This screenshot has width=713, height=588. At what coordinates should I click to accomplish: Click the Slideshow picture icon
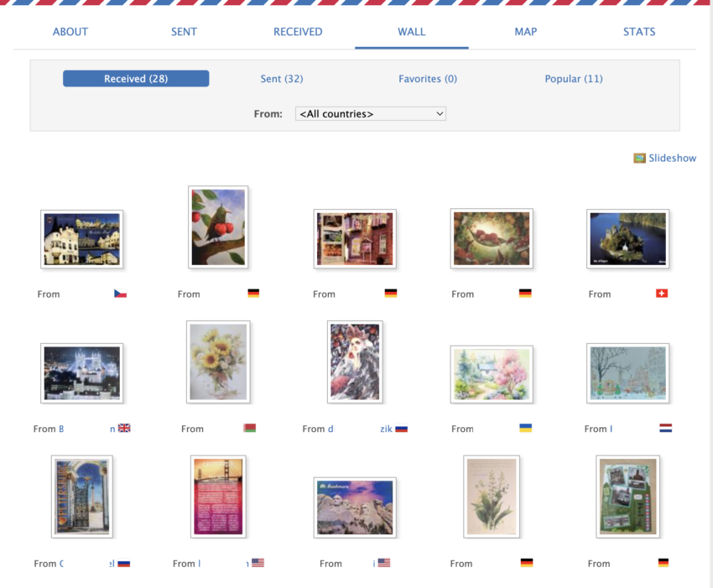639,158
